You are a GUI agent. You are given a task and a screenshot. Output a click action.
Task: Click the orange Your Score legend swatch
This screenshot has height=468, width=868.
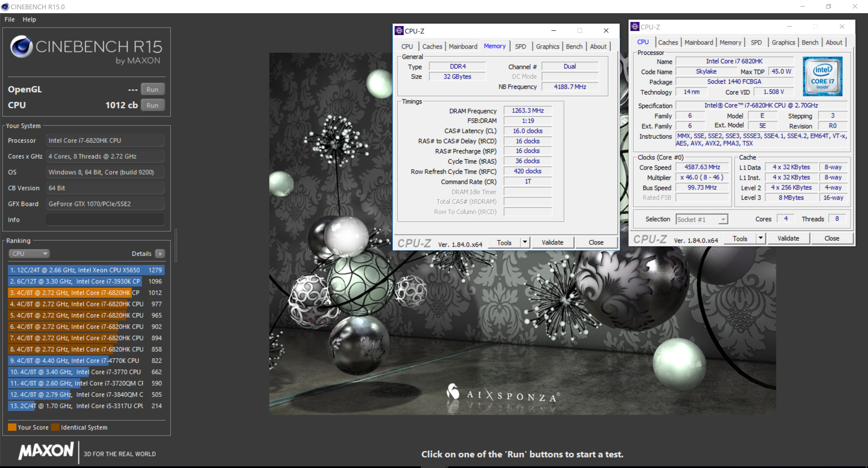tap(12, 427)
